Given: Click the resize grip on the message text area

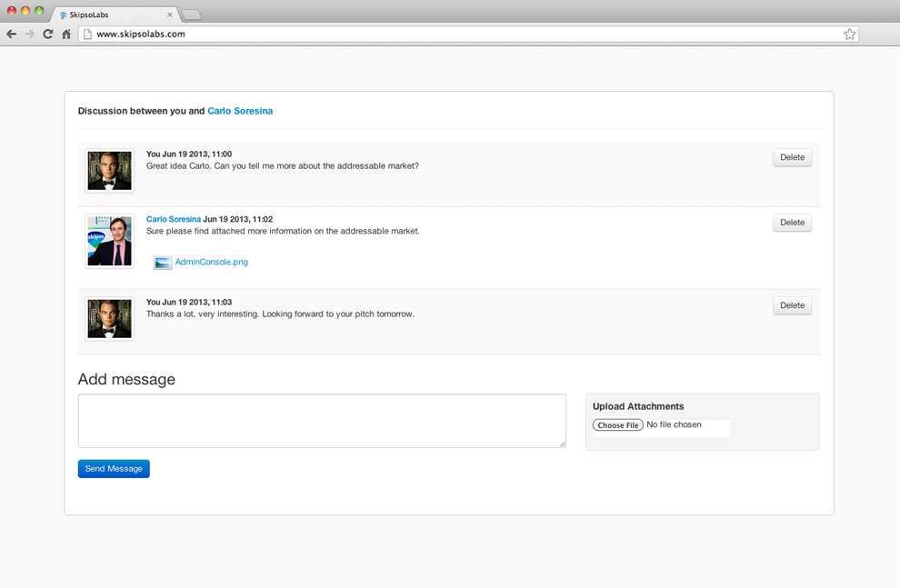Looking at the screenshot, I should point(563,444).
